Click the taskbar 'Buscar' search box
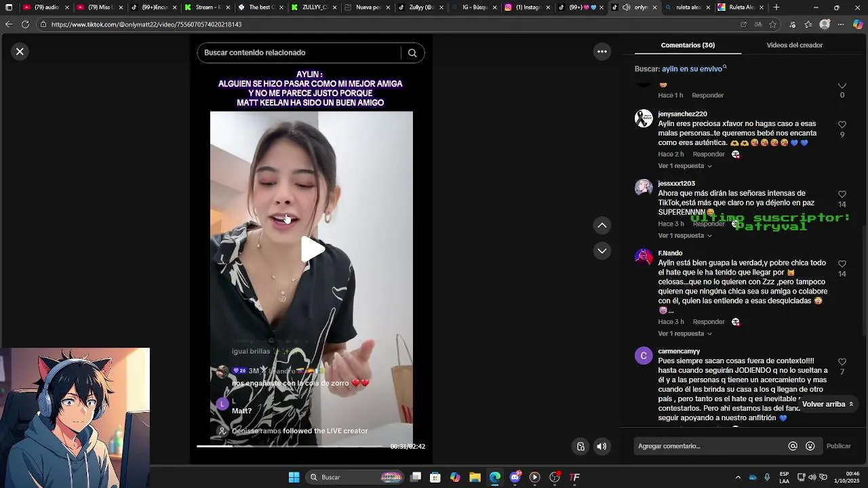The height and width of the screenshot is (488, 868). [355, 477]
